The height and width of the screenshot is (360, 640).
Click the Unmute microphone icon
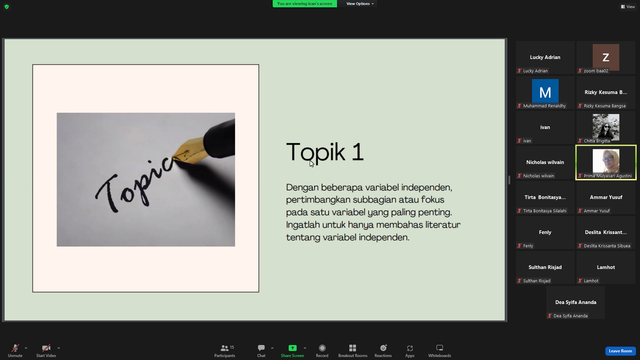(15, 348)
